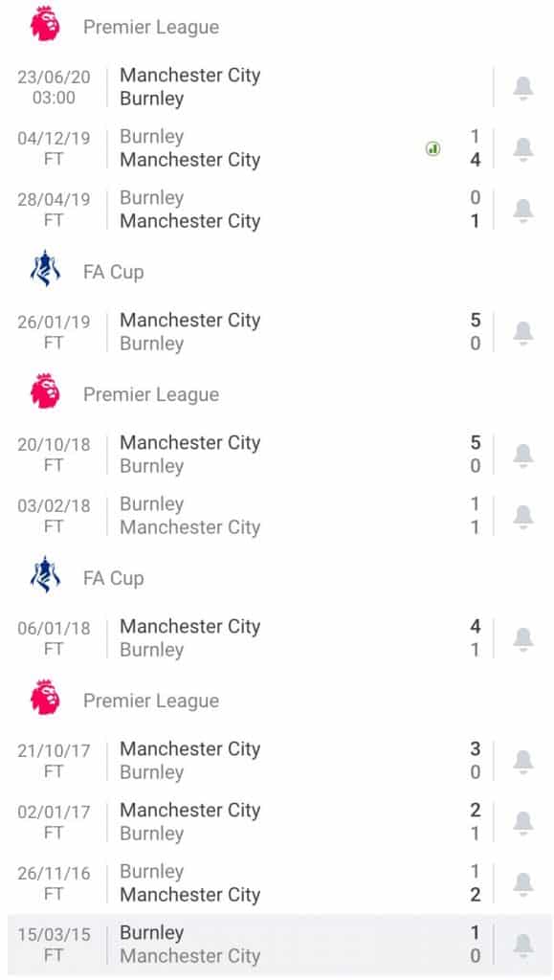Toggle the bell beside the 2-1 result from 02/01/17
Image resolution: width=554 pixels, height=980 pixels.
pyautogui.click(x=522, y=821)
